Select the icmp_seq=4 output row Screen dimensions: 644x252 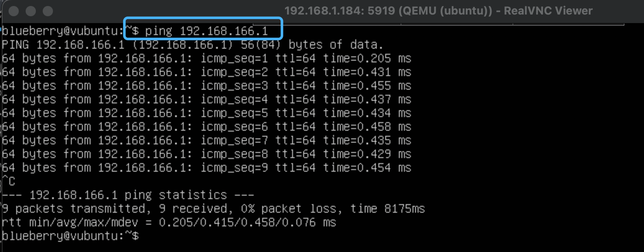click(206, 100)
